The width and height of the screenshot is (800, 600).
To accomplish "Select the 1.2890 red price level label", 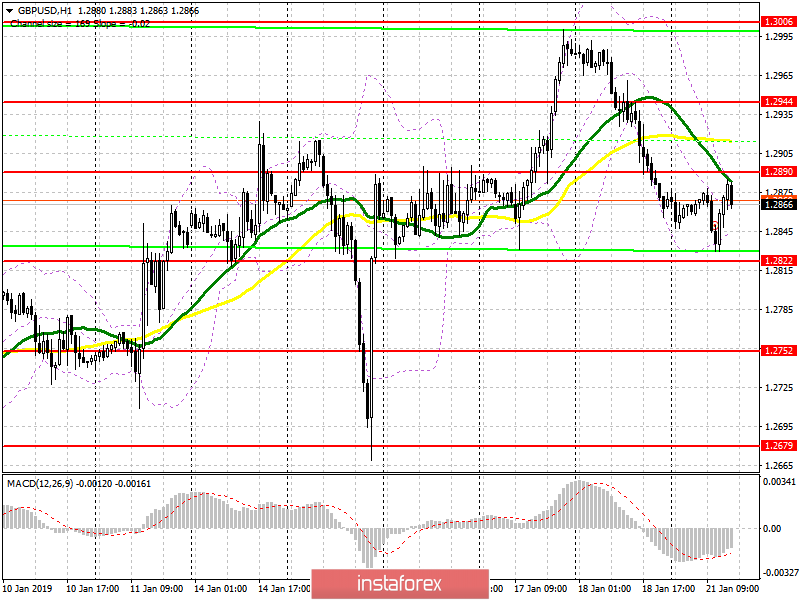I will pyautogui.click(x=779, y=171).
